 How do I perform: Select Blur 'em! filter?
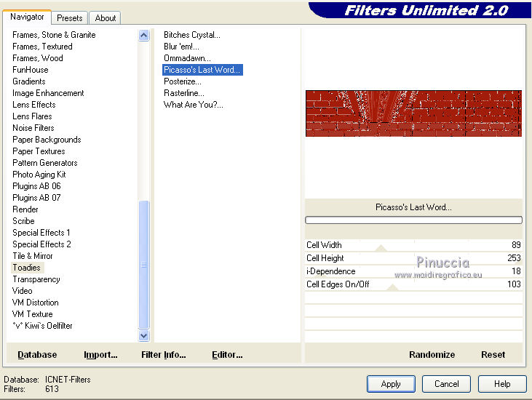[x=181, y=47]
